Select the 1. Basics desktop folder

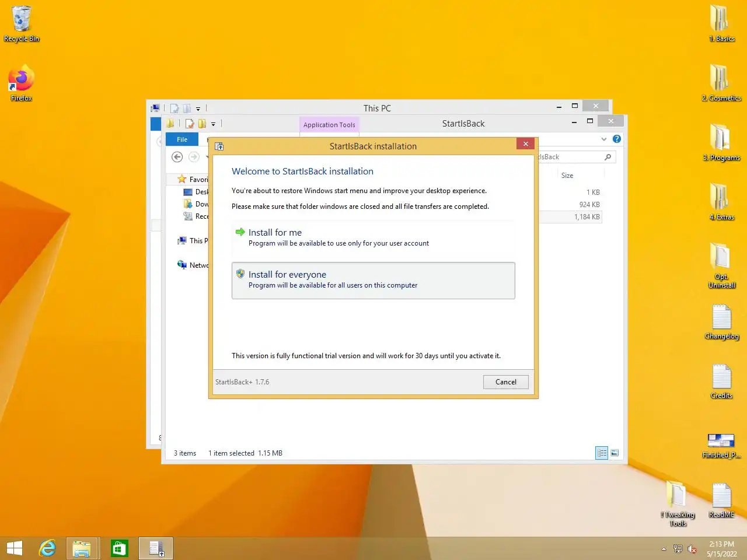pyautogui.click(x=721, y=24)
